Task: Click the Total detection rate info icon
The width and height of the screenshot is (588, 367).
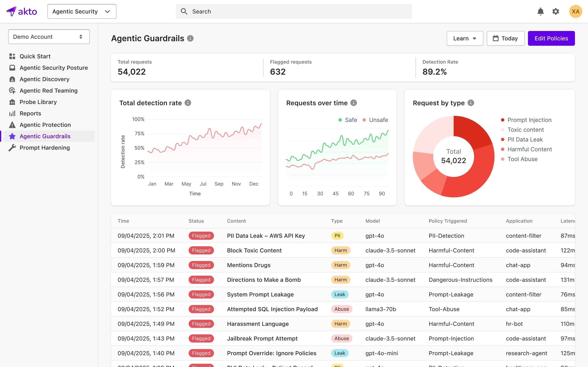Action: point(188,103)
